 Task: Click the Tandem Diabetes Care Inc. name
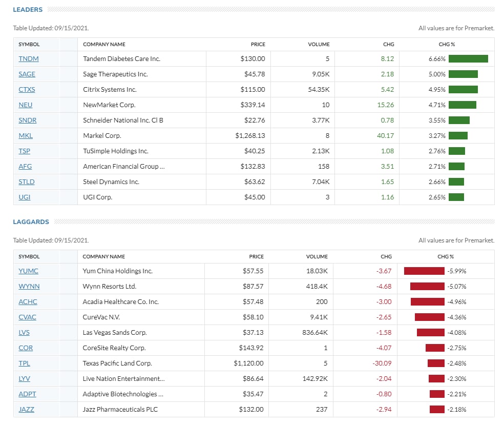click(x=121, y=59)
